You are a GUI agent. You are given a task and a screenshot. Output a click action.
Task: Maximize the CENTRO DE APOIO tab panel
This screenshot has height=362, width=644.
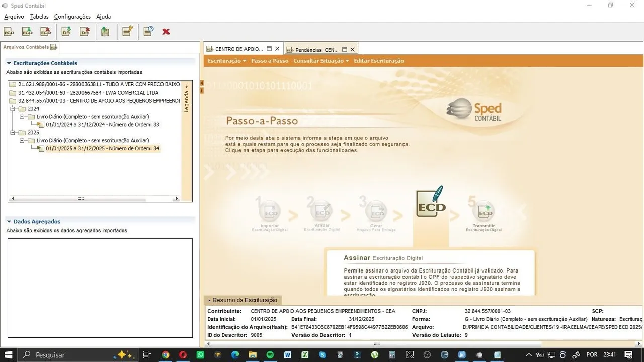click(269, 49)
